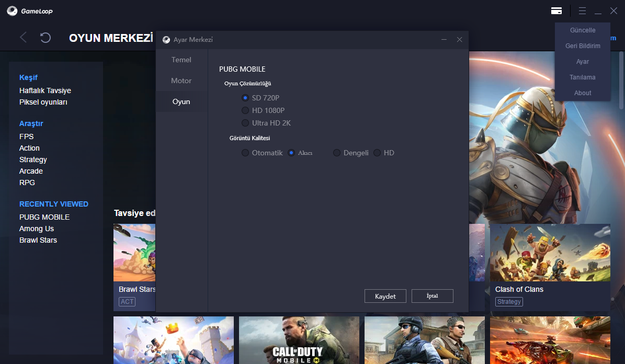Screen dimensions: 625x364
Task: Open Ayar from the menu
Action: (x=582, y=61)
